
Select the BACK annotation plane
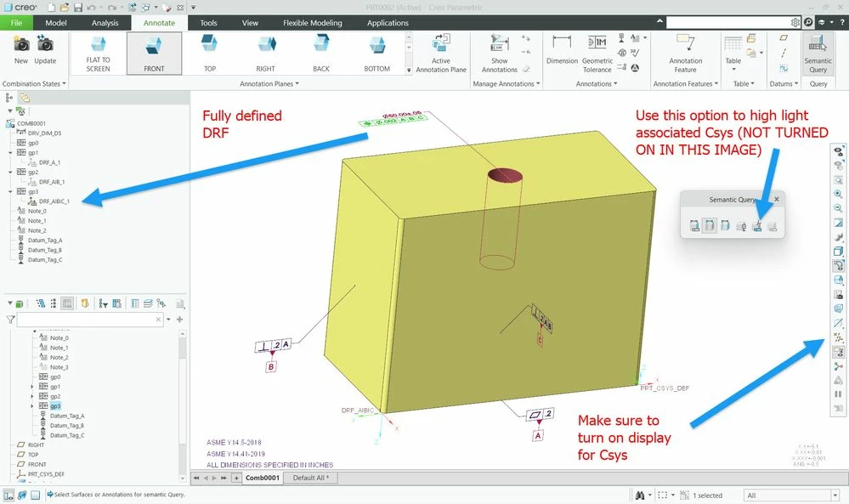point(321,53)
